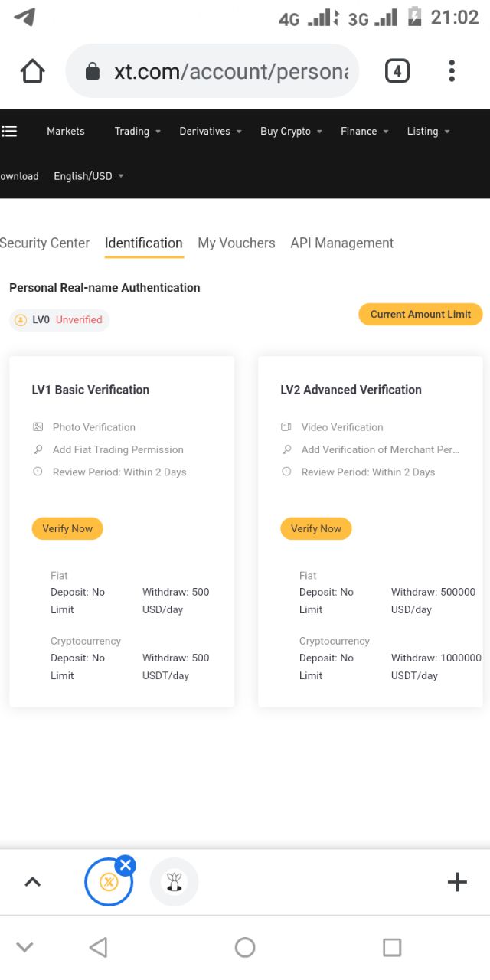The height and width of the screenshot is (980, 490).
Task: Click the Current Amount Limit button
Action: pos(420,314)
